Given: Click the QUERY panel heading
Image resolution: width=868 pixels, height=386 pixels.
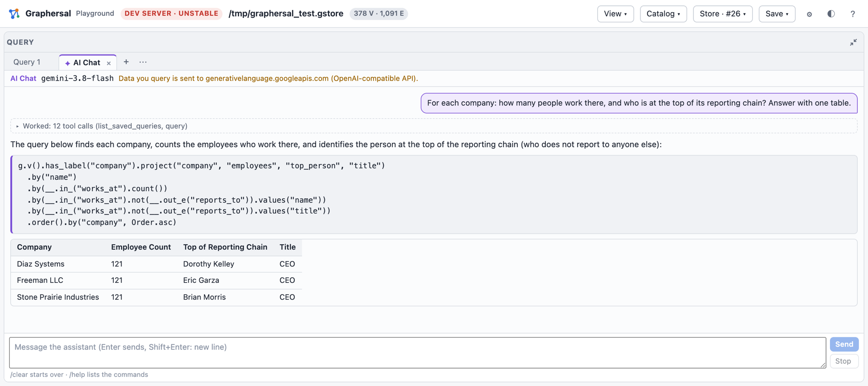Looking at the screenshot, I should 20,42.
